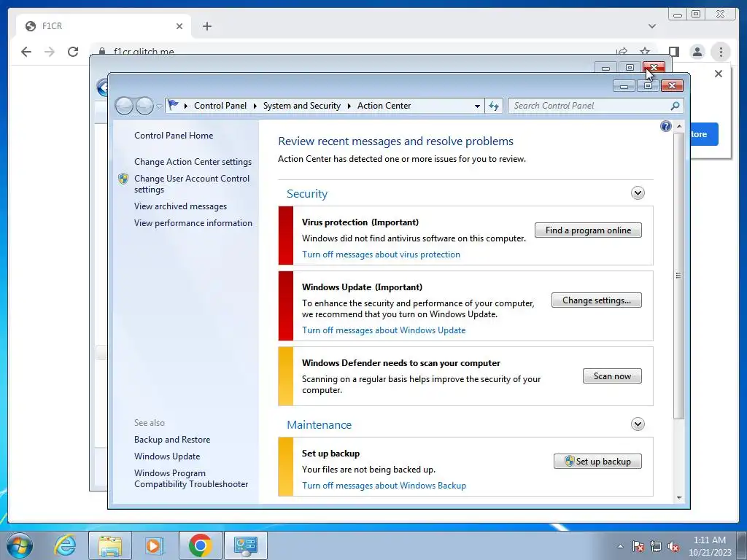Open Change Action Center settings
747x560 pixels.
tap(193, 161)
